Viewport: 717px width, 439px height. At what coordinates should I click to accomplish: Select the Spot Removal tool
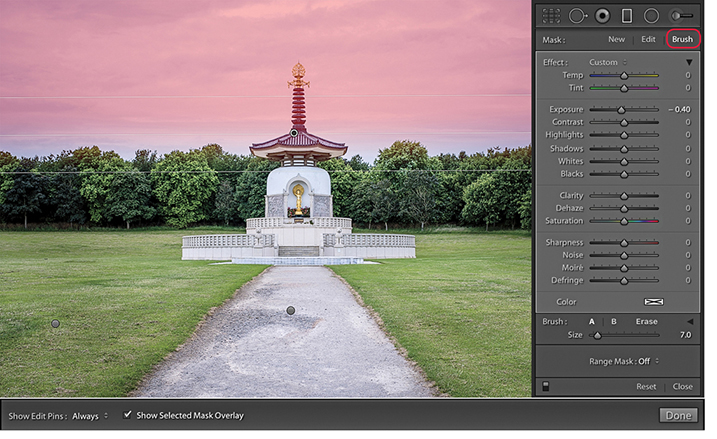577,16
